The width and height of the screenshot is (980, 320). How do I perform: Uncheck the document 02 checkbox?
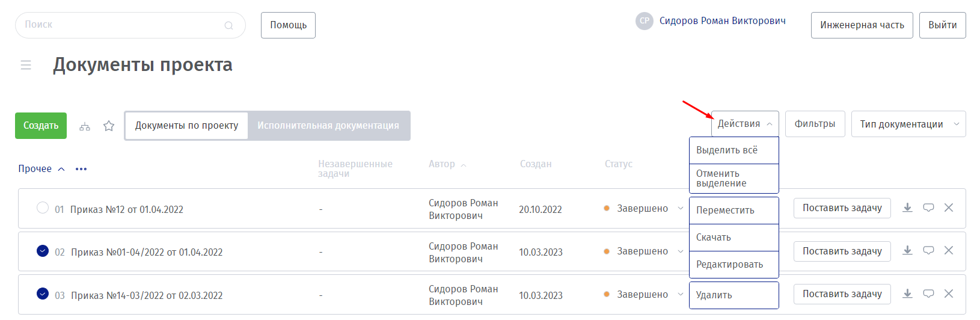[43, 251]
